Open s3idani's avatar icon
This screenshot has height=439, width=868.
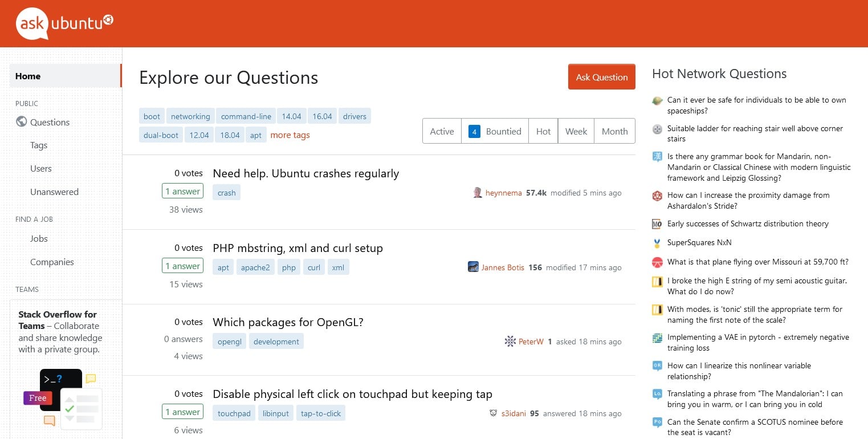(x=493, y=413)
